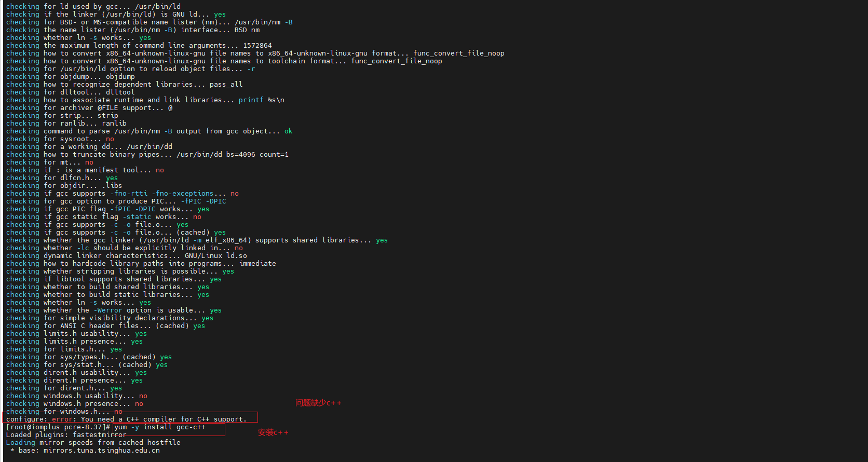868x462 pixels.
Task: Click the "pass_all" result text
Action: [x=226, y=85]
